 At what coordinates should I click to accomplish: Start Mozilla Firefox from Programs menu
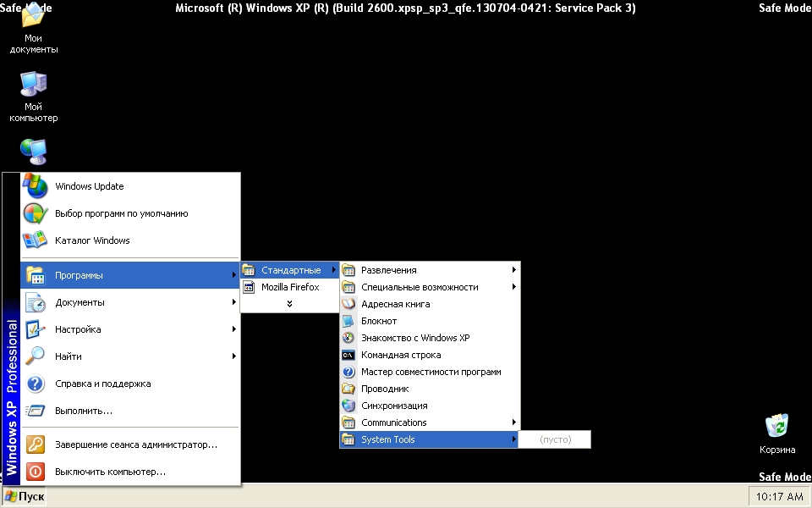coord(289,287)
